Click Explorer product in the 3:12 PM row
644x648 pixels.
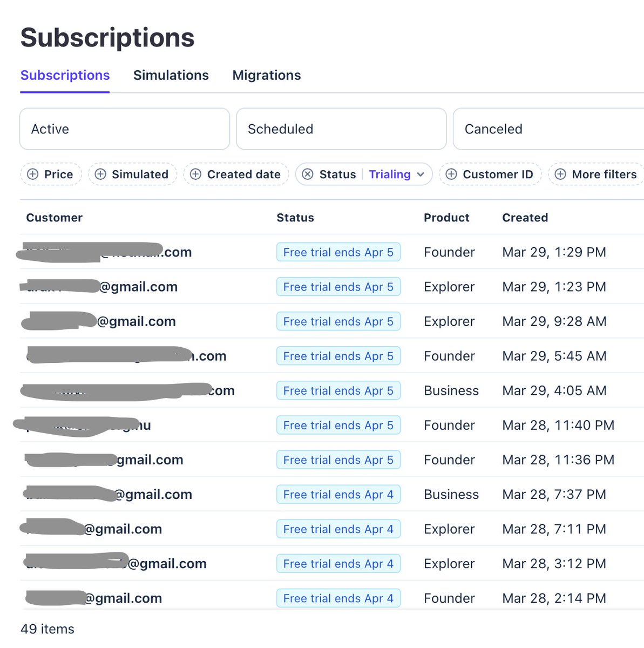tap(449, 563)
